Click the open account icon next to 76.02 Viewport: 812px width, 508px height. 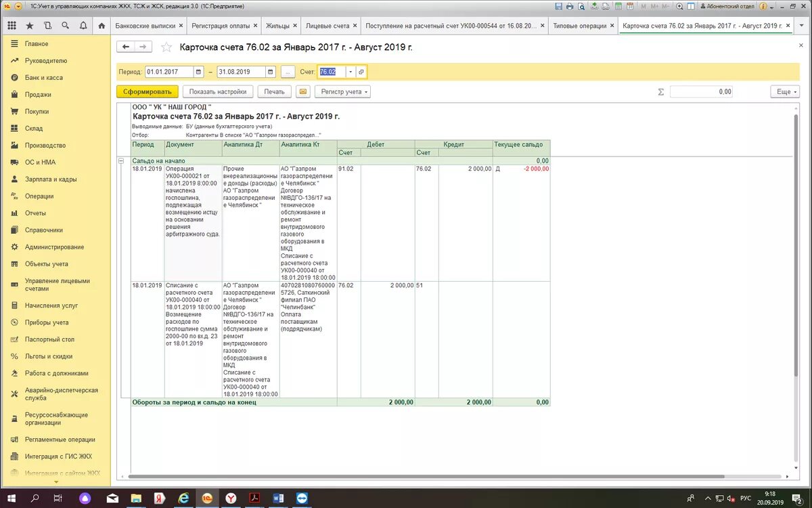(x=361, y=72)
